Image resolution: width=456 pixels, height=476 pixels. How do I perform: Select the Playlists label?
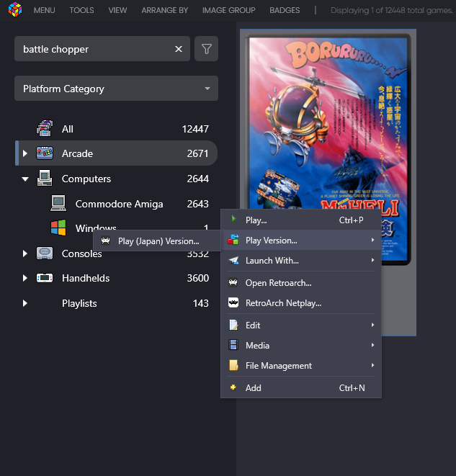click(79, 303)
